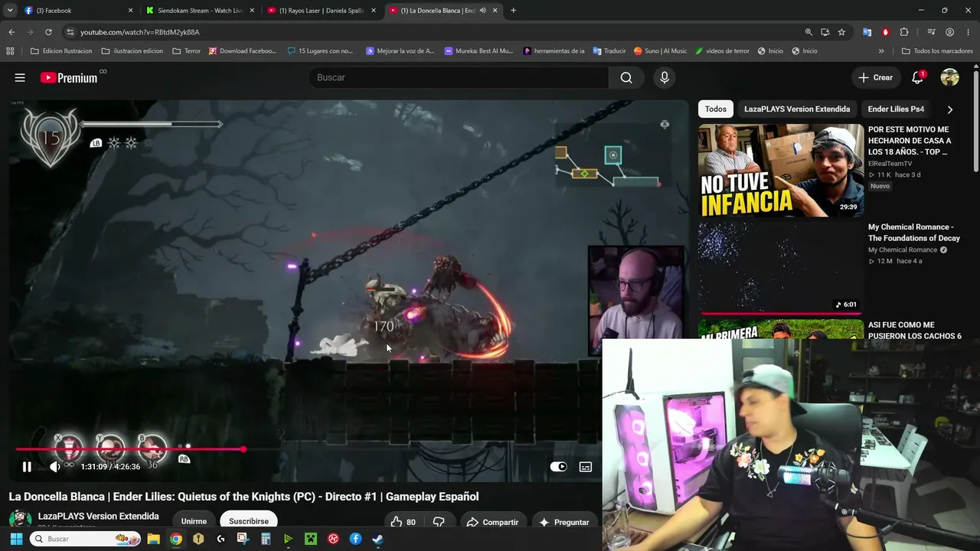Screen dimensions: 980x551
Task: Mute the La Doncella Blanca tab audio
Action: pos(482,11)
